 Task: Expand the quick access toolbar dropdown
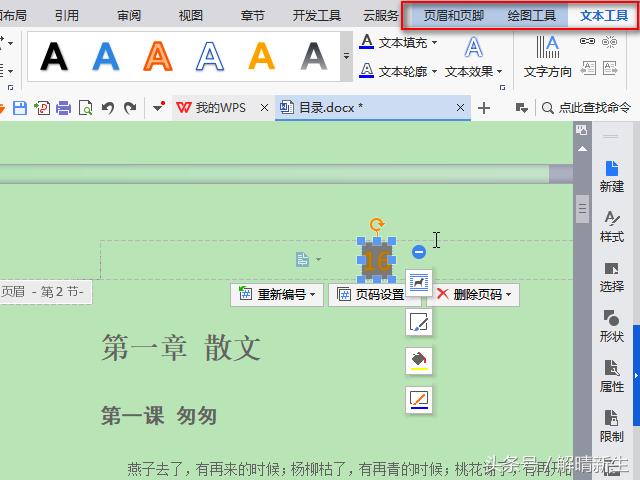158,107
